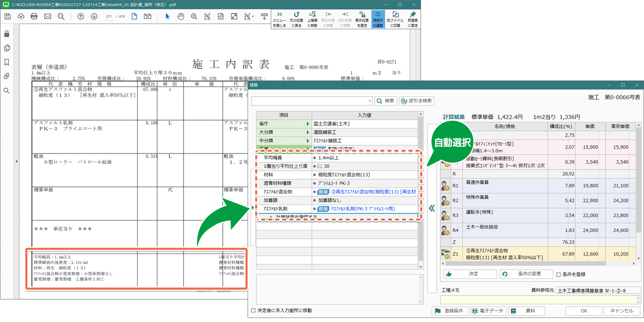Click 上階層に移動 button
Screen dimensions: 644x322
[312, 19]
